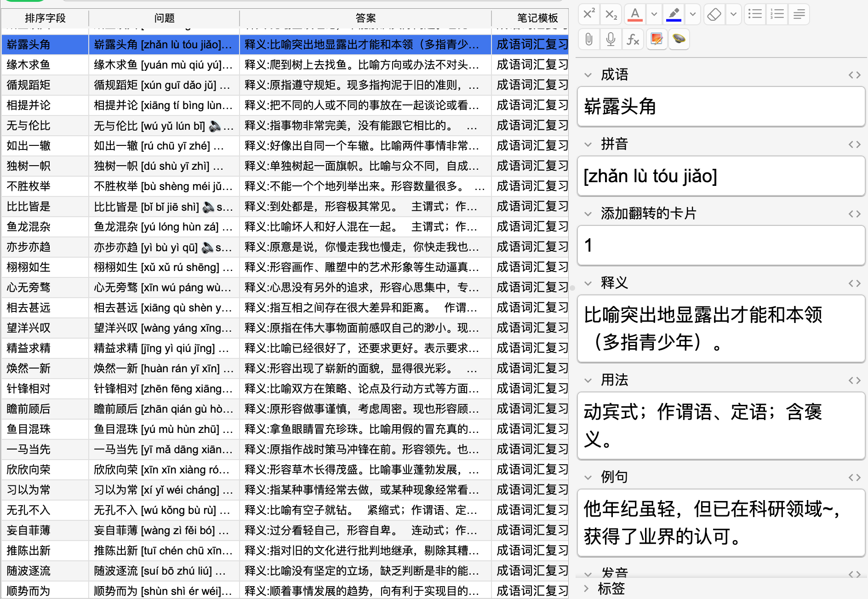
Task: Apply superscript formatting
Action: click(589, 14)
